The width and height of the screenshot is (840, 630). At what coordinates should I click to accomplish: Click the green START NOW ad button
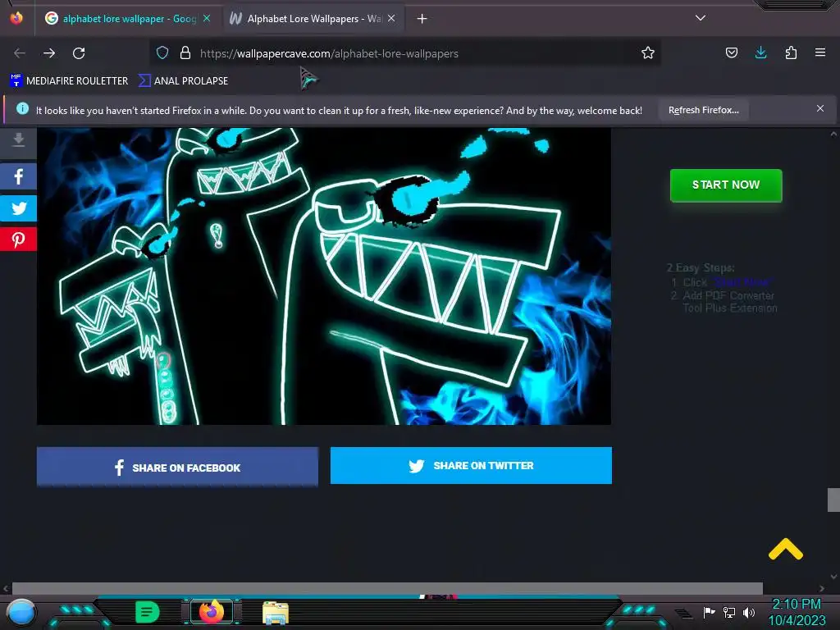click(x=726, y=185)
